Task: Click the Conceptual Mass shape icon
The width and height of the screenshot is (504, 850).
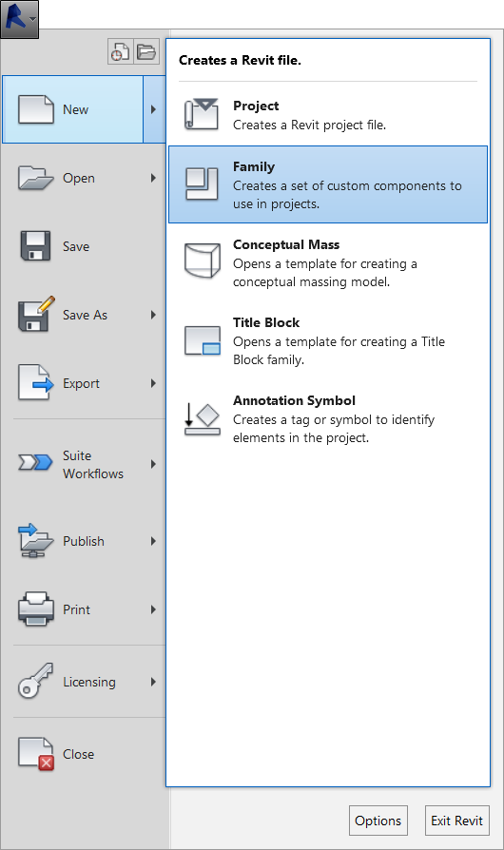Action: pyautogui.click(x=203, y=261)
